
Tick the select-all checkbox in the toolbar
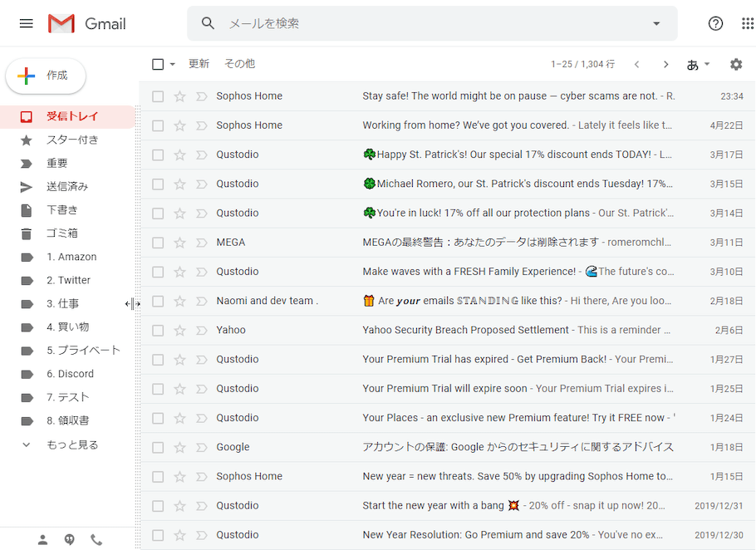click(158, 64)
